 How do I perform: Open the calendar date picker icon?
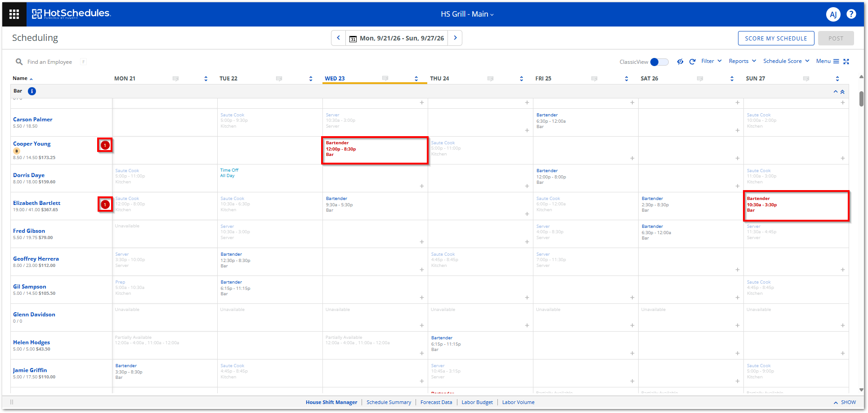pos(353,39)
